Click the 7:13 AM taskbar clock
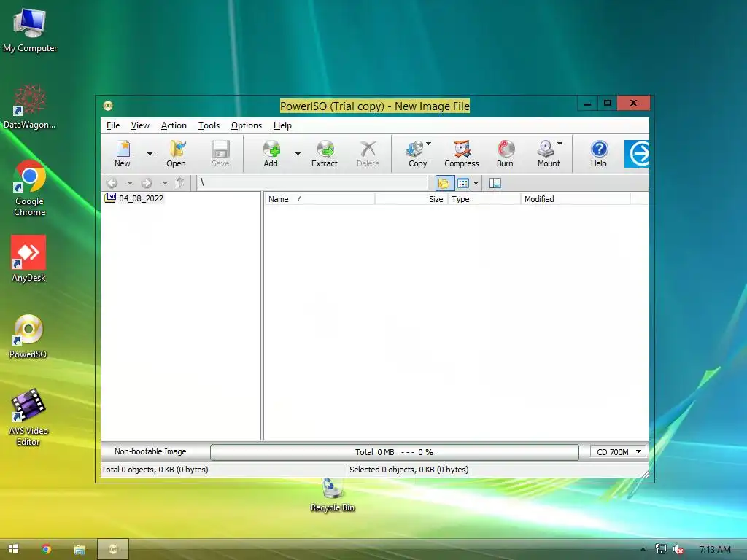This screenshot has width=747, height=560. (715, 550)
